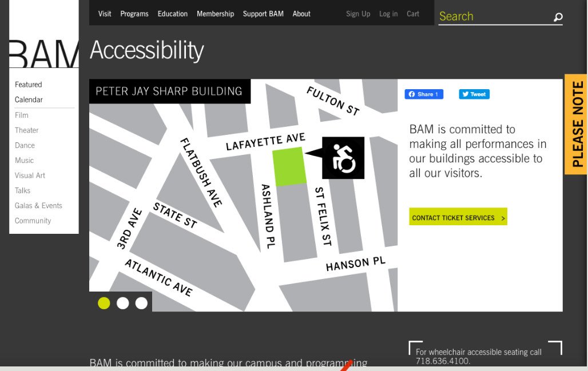Image resolution: width=588 pixels, height=371 pixels.
Task: Open Talks section in sidebar
Action: [22, 190]
